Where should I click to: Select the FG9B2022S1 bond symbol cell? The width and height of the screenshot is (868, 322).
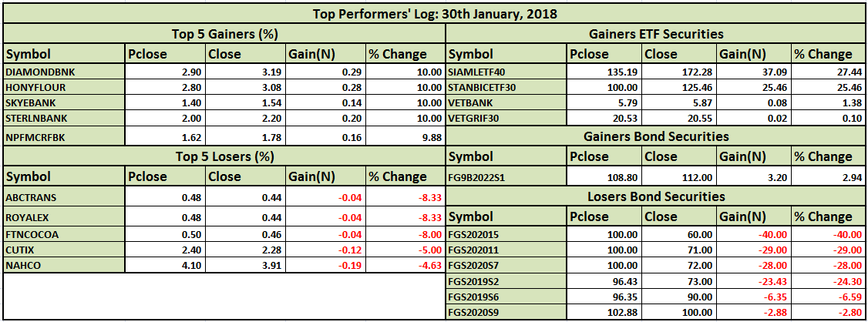pyautogui.click(x=506, y=176)
